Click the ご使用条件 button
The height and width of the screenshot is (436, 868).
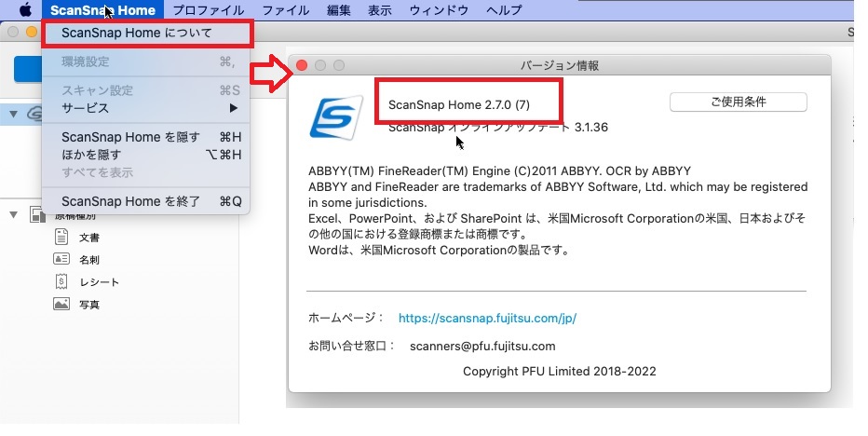738,102
